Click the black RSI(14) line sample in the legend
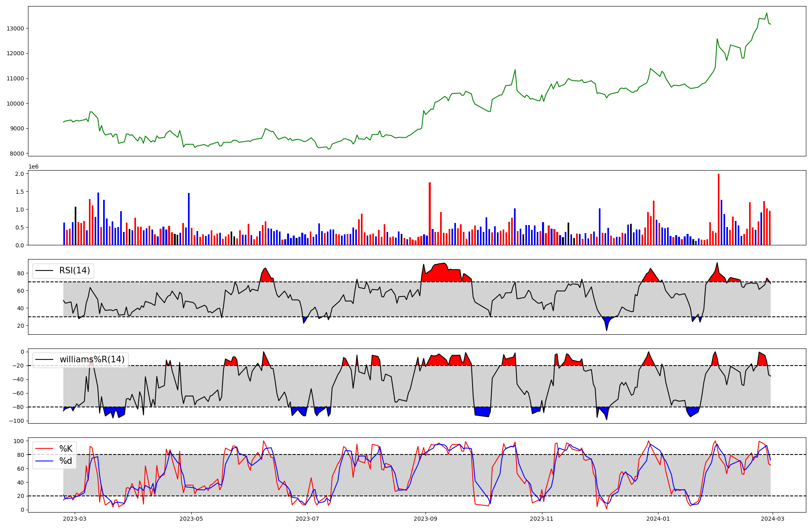The width and height of the screenshot is (812, 528). tap(44, 270)
